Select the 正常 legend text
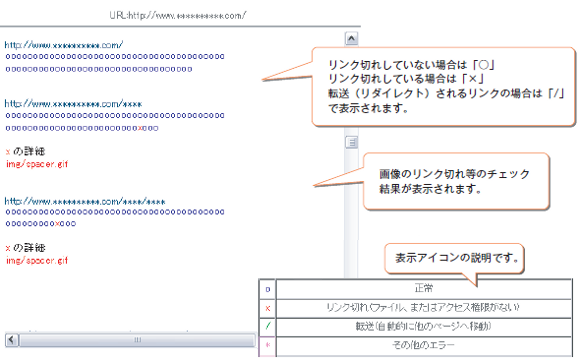The height and width of the screenshot is (362, 578). pyautogui.click(x=424, y=288)
